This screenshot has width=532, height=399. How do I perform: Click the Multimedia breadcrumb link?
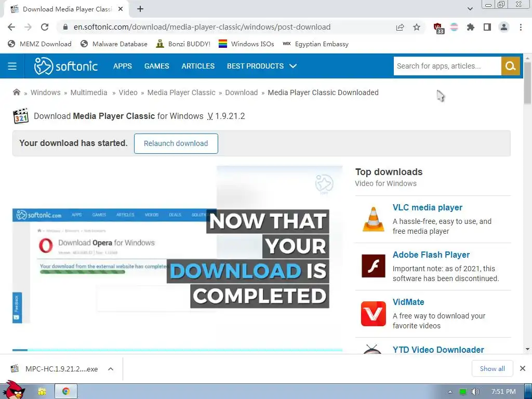pos(89,92)
